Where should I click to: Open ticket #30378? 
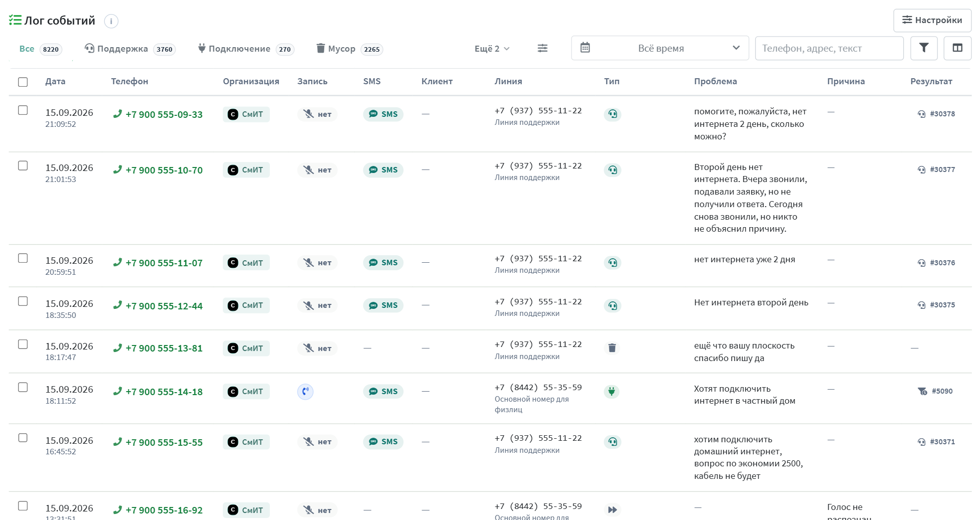[x=936, y=114]
